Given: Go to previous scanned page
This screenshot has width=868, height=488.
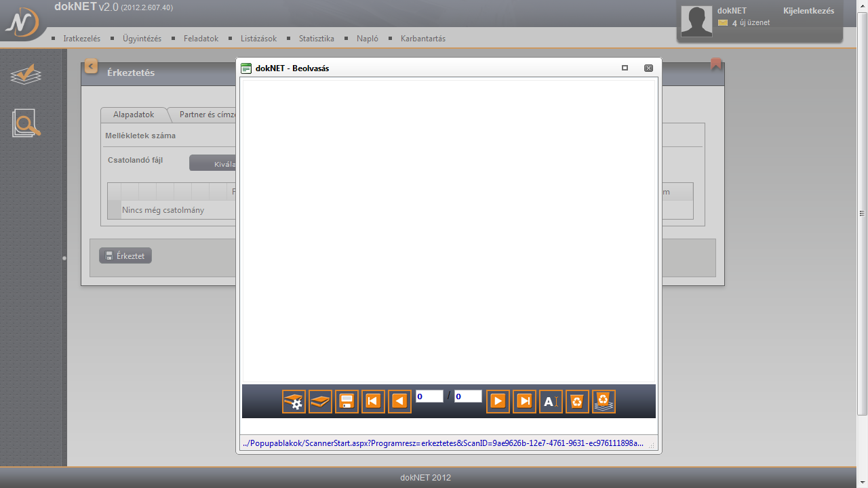Looking at the screenshot, I should [399, 401].
